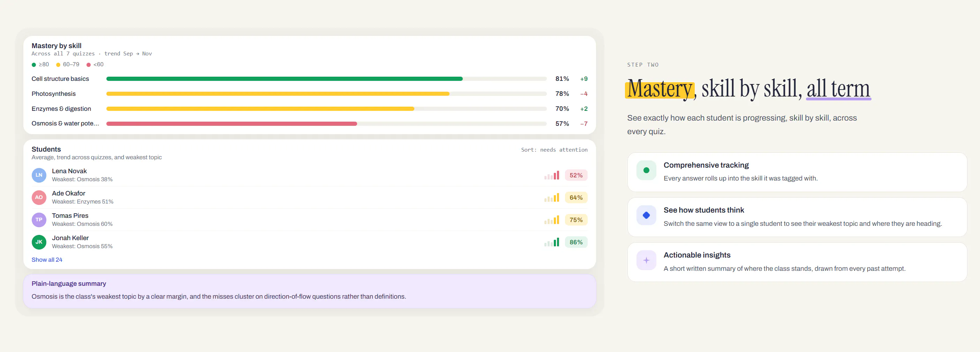Click the STEP TWO label
980x352 pixels.
pyautogui.click(x=642, y=65)
